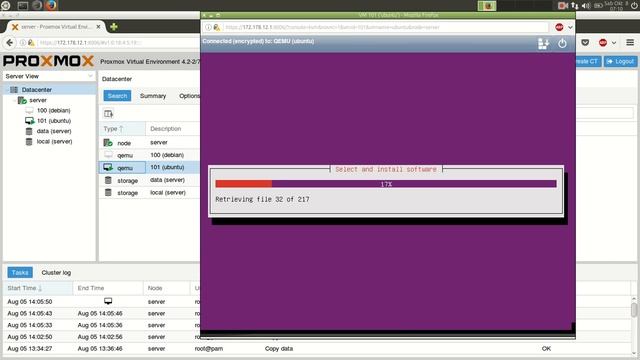The height and width of the screenshot is (360, 640).
Task: Click the PROXMOX logo
Action: (x=49, y=61)
